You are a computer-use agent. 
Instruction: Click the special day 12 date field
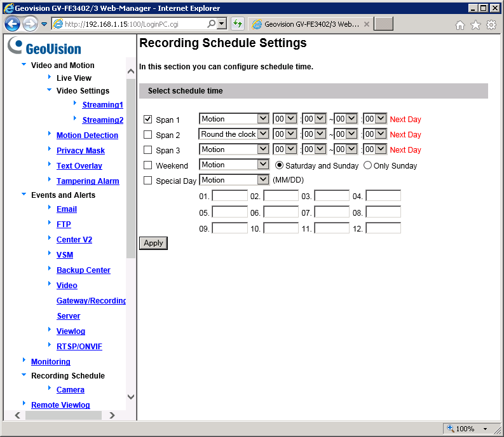pyautogui.click(x=383, y=228)
